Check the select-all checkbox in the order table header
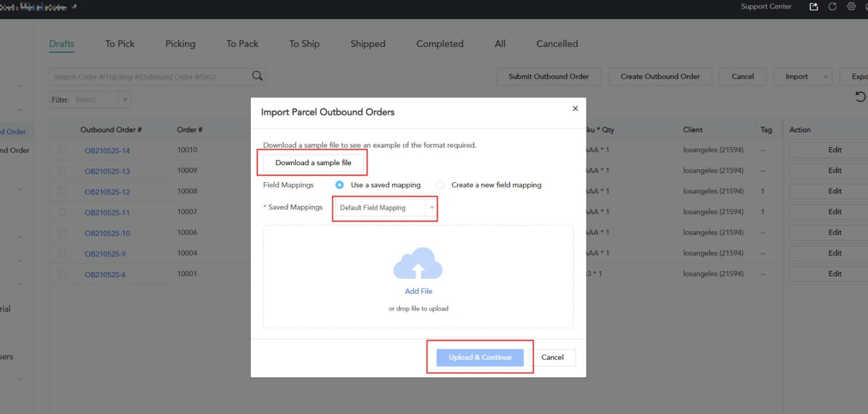Viewport: 868px width, 414px height. pos(62,130)
